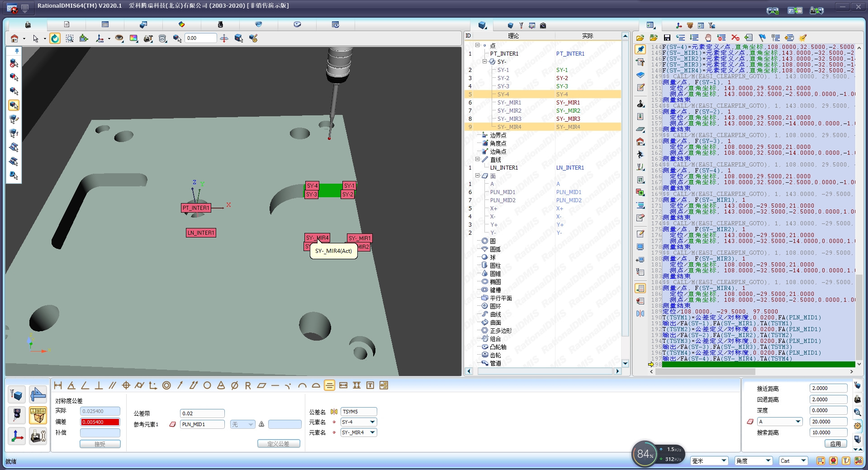This screenshot has width=868, height=470.
Task: Switch to the report document tab
Action: pos(66,24)
